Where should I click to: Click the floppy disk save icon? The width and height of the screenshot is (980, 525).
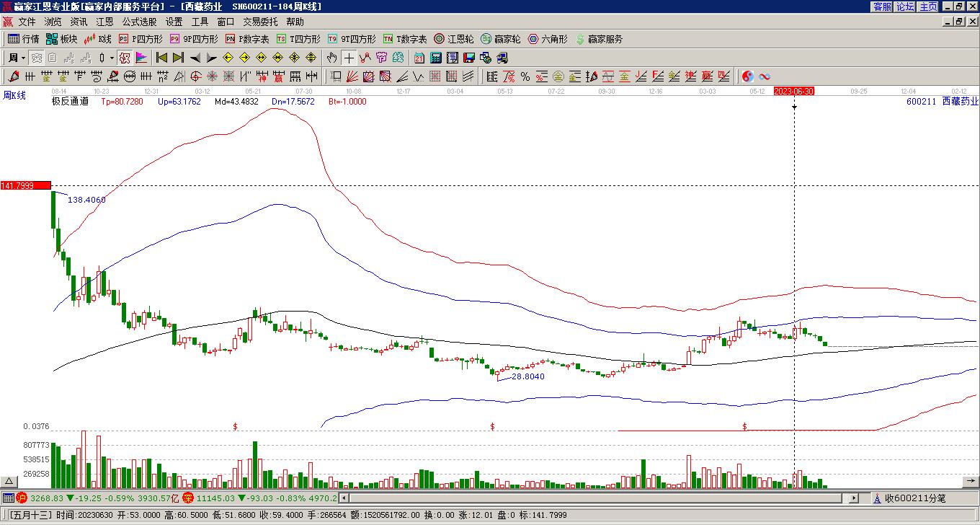pos(469,58)
